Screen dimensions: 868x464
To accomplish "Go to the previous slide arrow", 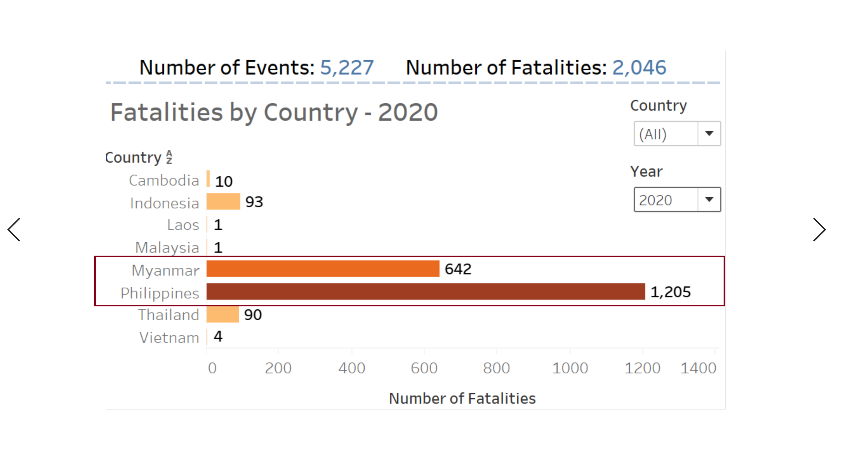I will (14, 230).
